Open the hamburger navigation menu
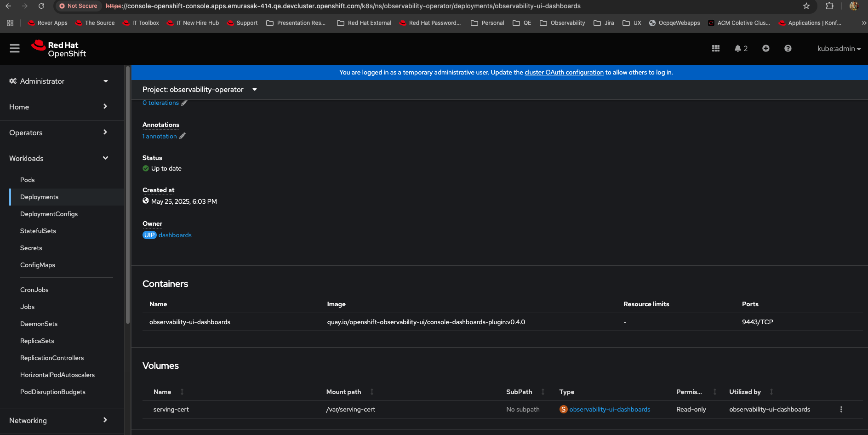 (x=15, y=48)
